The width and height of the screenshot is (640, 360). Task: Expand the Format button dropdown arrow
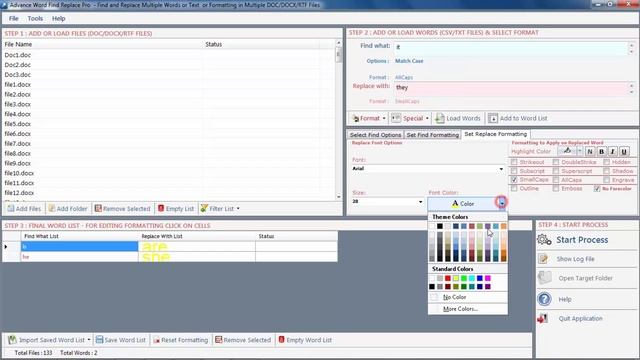[x=384, y=118]
